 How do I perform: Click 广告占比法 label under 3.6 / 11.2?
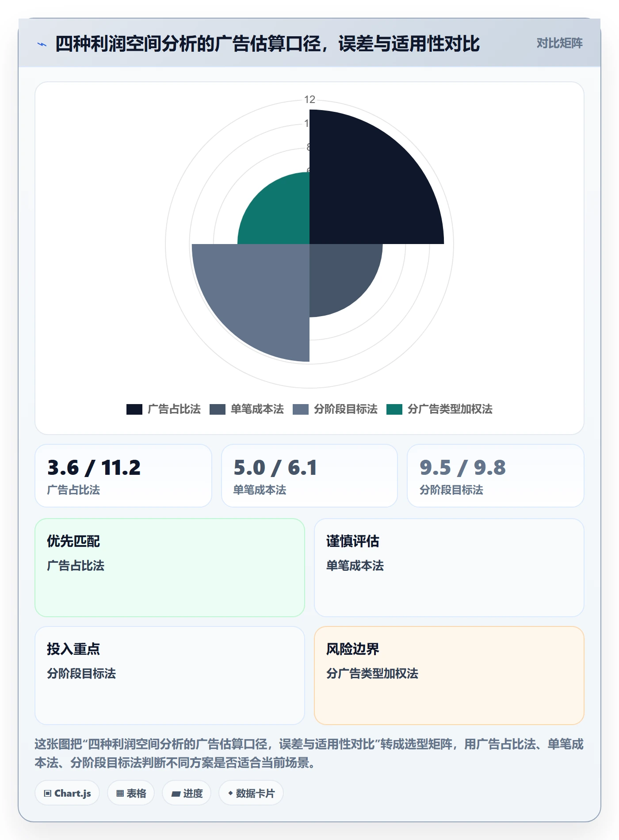coord(73,490)
